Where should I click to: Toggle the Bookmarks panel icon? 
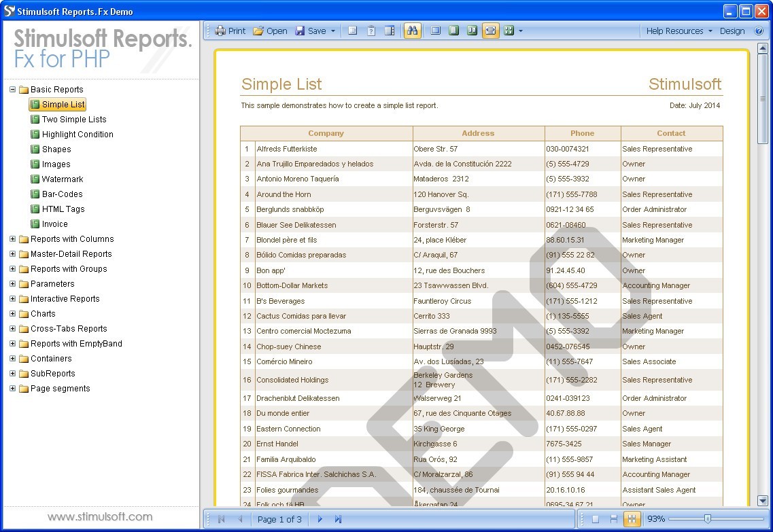(352, 31)
